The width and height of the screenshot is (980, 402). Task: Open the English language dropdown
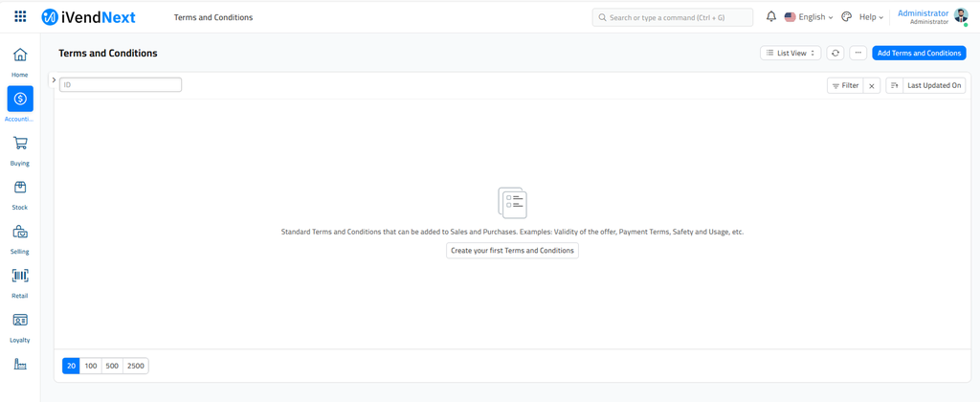point(809,17)
